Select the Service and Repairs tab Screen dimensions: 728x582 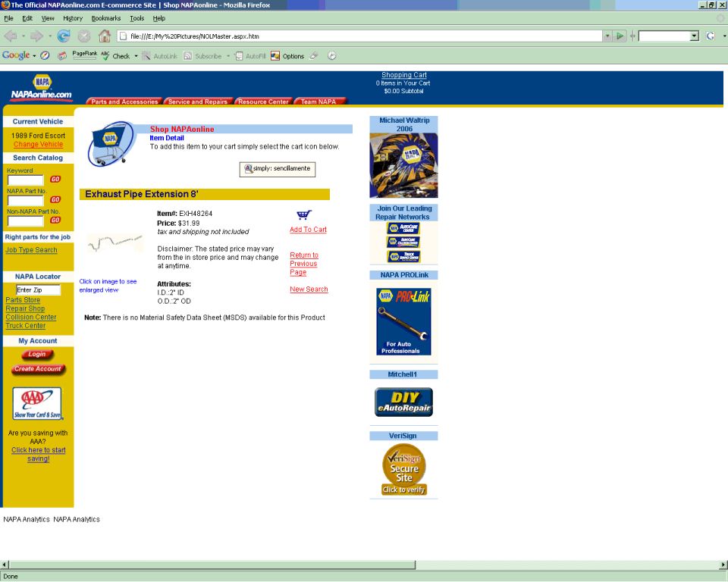tap(198, 102)
